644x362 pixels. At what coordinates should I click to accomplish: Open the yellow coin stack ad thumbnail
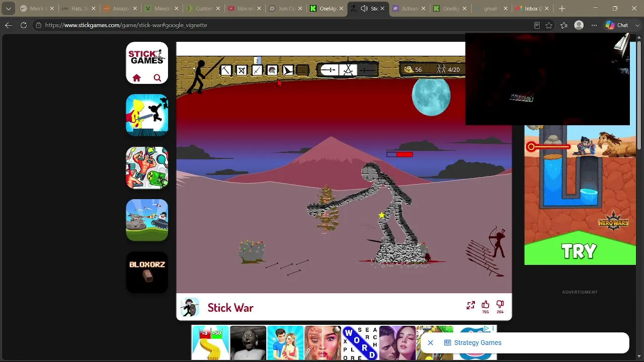pos(210,343)
